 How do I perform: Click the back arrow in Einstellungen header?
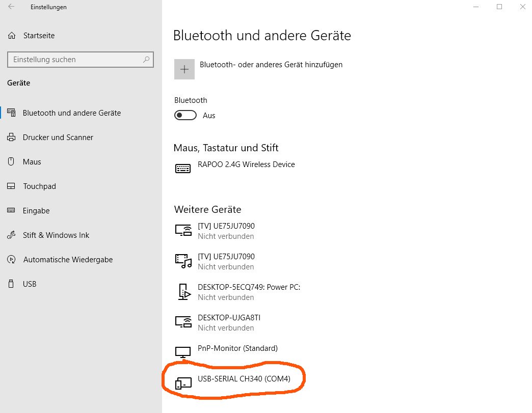[x=11, y=7]
